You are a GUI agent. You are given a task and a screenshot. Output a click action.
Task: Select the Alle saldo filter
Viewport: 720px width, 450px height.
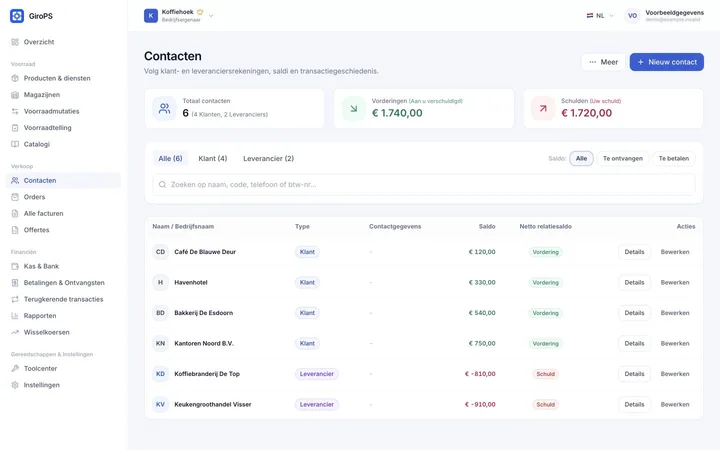coord(581,159)
